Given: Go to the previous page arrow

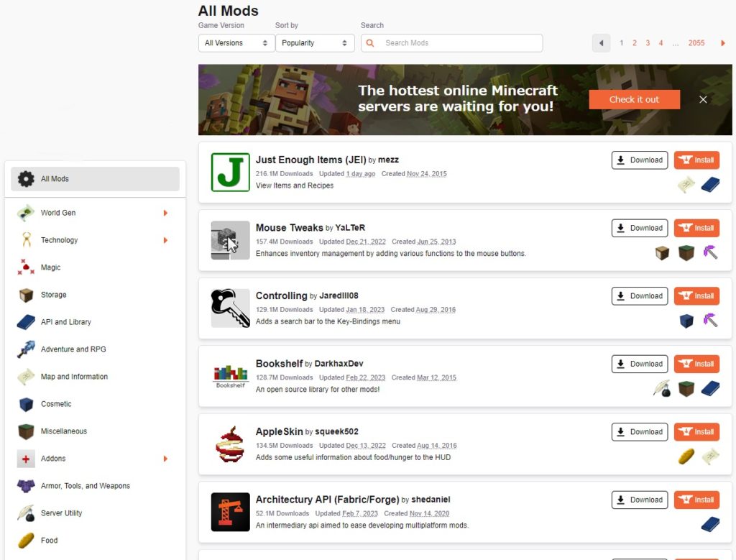Looking at the screenshot, I should [x=602, y=43].
